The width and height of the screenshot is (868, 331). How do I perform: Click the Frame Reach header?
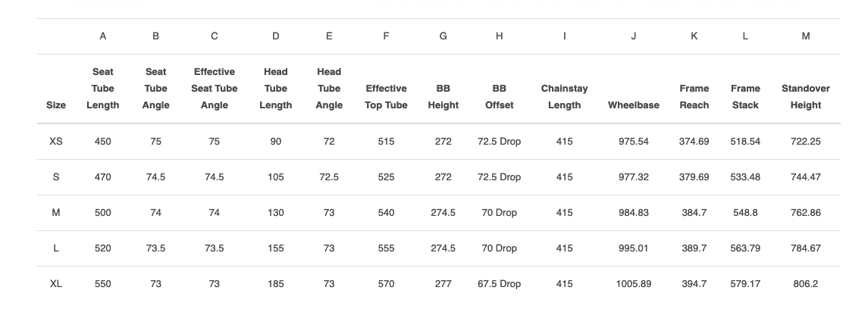pyautogui.click(x=694, y=97)
